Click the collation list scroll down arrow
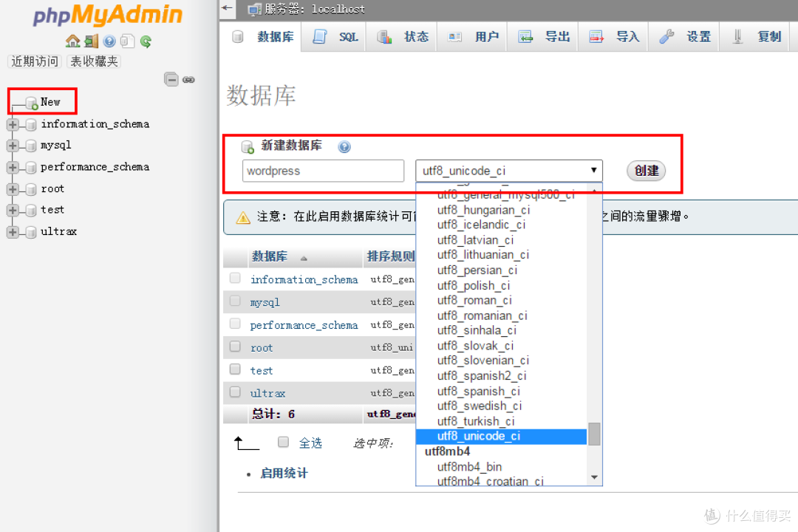 (594, 477)
